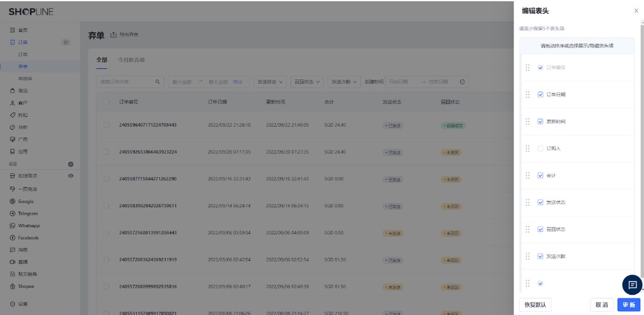Click the chat support floating icon
The width and height of the screenshot is (644, 315).
pos(632,285)
